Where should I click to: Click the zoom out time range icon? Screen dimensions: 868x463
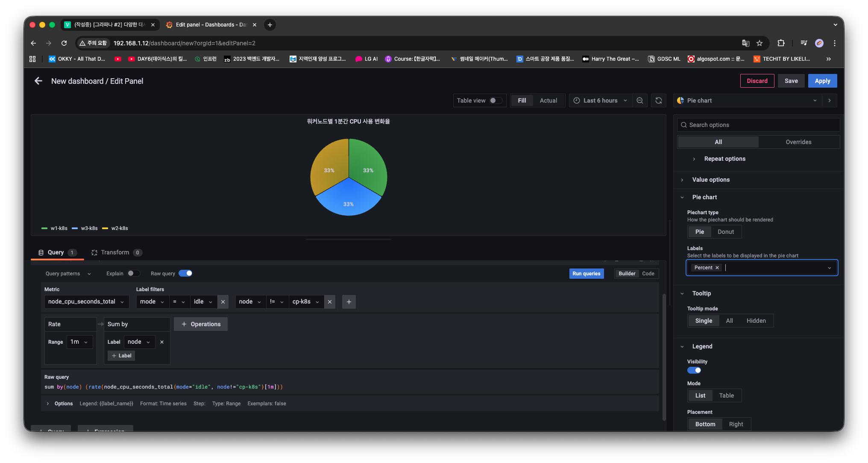(639, 100)
